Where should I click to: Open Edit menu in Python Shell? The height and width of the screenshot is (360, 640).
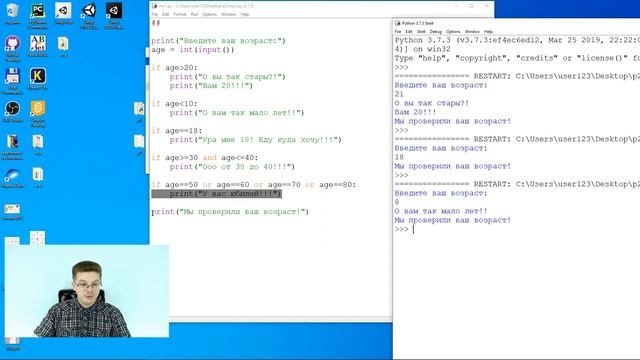click(x=409, y=31)
